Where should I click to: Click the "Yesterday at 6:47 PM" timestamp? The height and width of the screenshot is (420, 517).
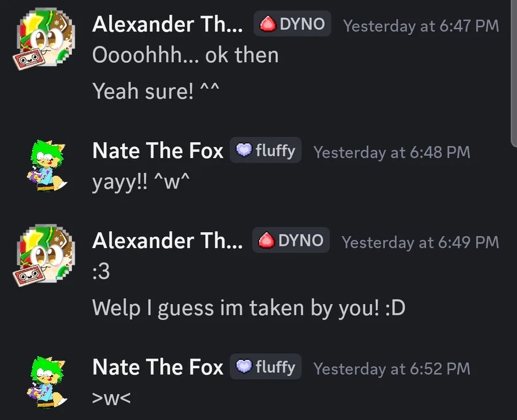(x=420, y=26)
